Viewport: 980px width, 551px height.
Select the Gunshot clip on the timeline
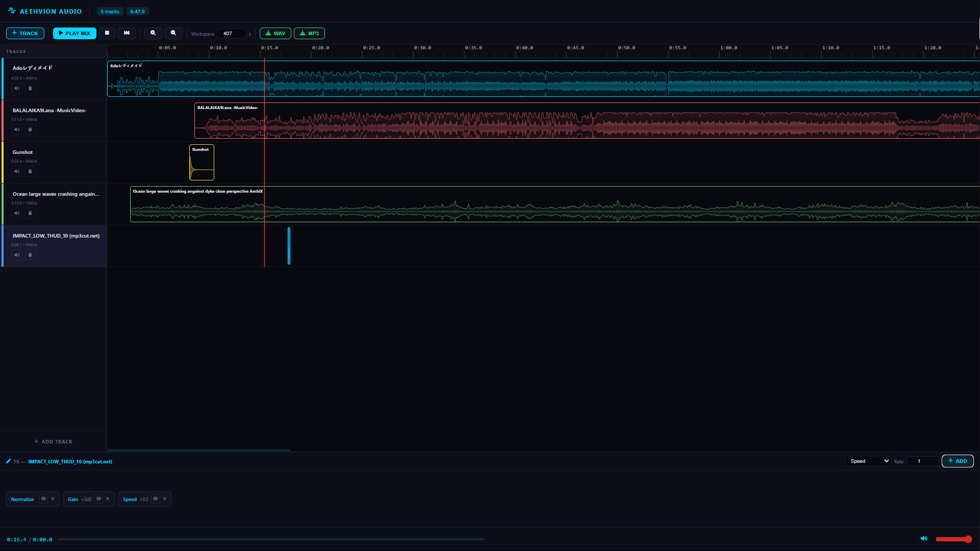pyautogui.click(x=202, y=163)
